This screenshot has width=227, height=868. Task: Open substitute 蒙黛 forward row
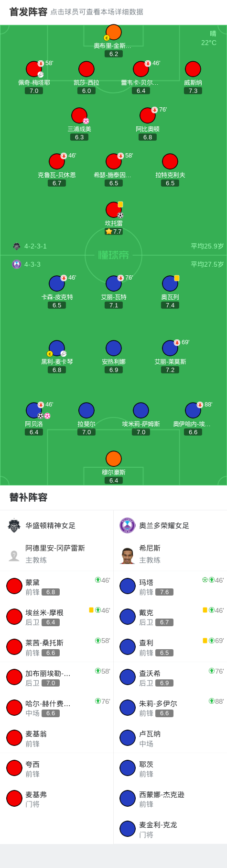coord(57,586)
